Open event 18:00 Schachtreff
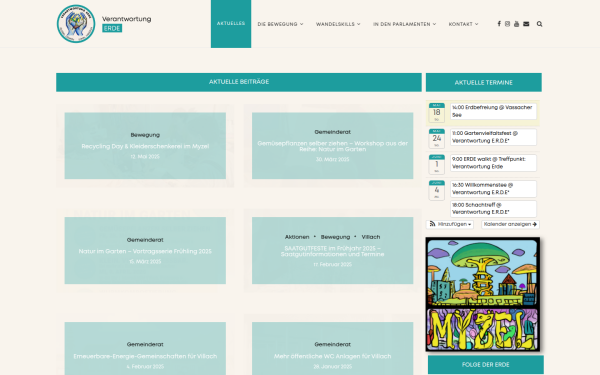600x375 pixels. pyautogui.click(x=493, y=209)
